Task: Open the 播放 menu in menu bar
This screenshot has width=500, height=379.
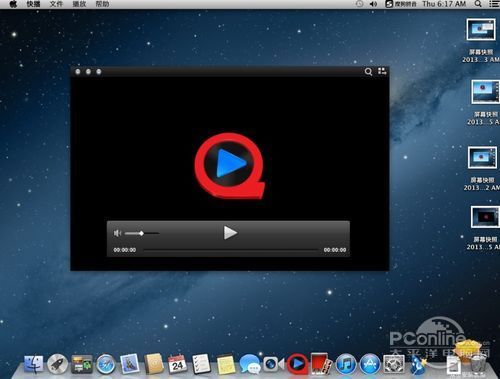Action: pyautogui.click(x=79, y=4)
